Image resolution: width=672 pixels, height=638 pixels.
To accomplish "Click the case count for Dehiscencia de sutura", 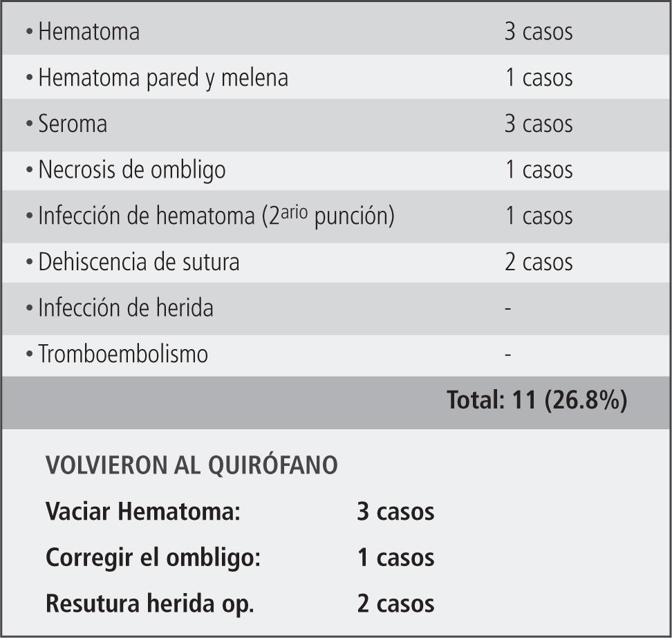I will (x=539, y=263).
